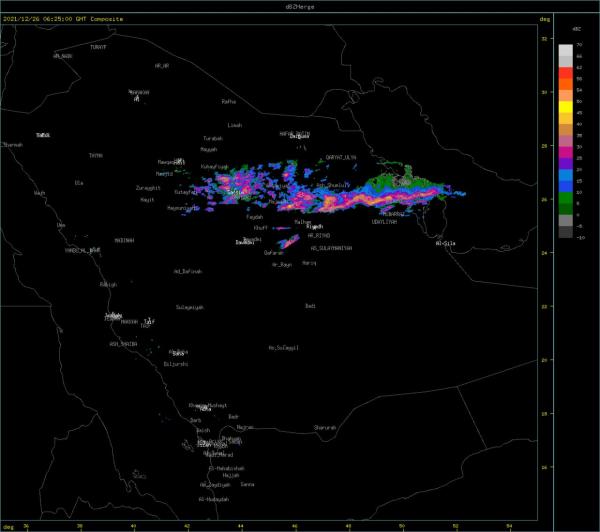Click the Ad_Dafinah label

click(188, 271)
